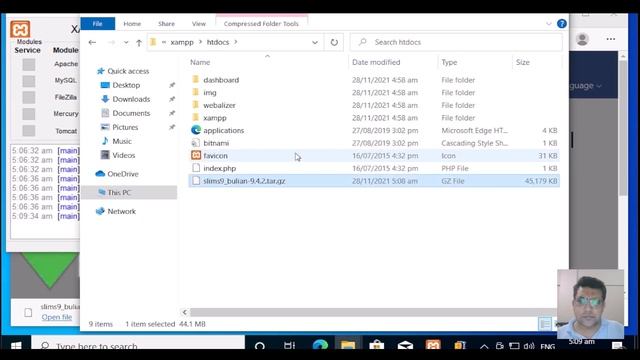Select Quick access in navigation pane
Viewport: 640px width, 360px height.
coord(128,71)
